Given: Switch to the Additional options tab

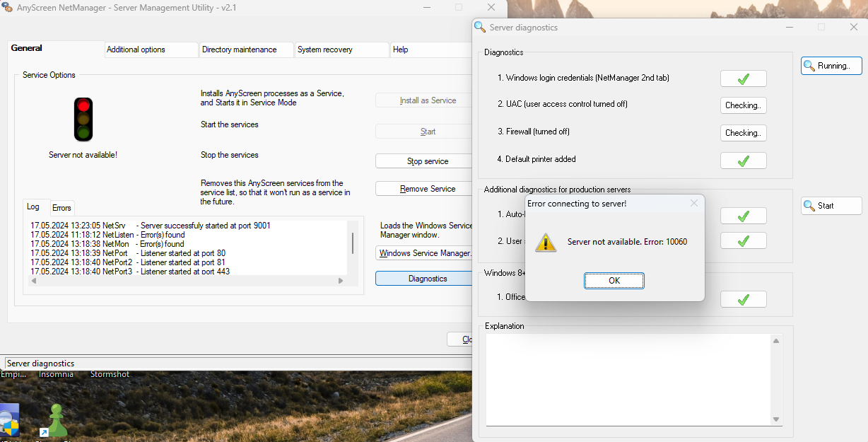Looking at the screenshot, I should (151, 50).
